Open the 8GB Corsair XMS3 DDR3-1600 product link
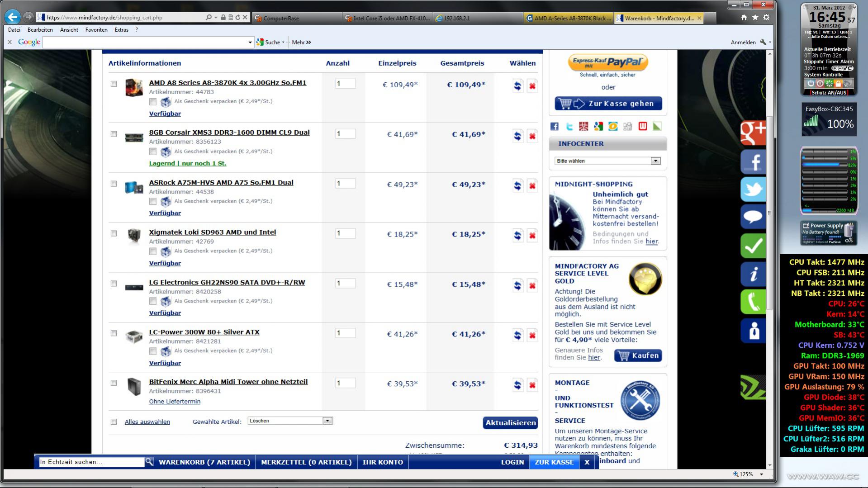The width and height of the screenshot is (868, 488). point(229,133)
